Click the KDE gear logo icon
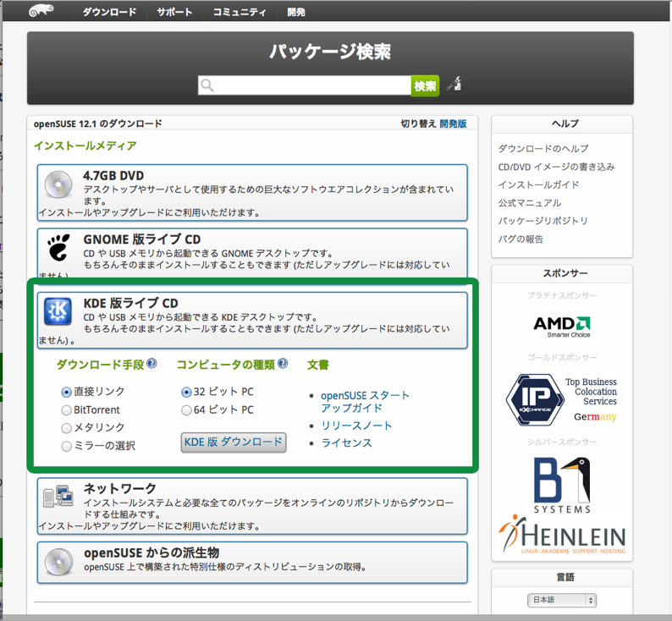672x621 pixels. (58, 311)
